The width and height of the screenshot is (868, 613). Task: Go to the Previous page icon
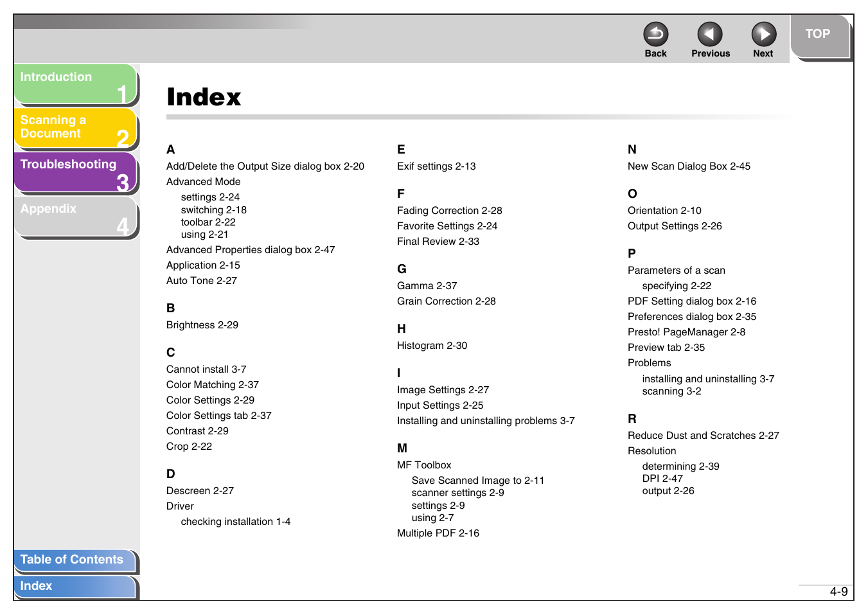(709, 34)
